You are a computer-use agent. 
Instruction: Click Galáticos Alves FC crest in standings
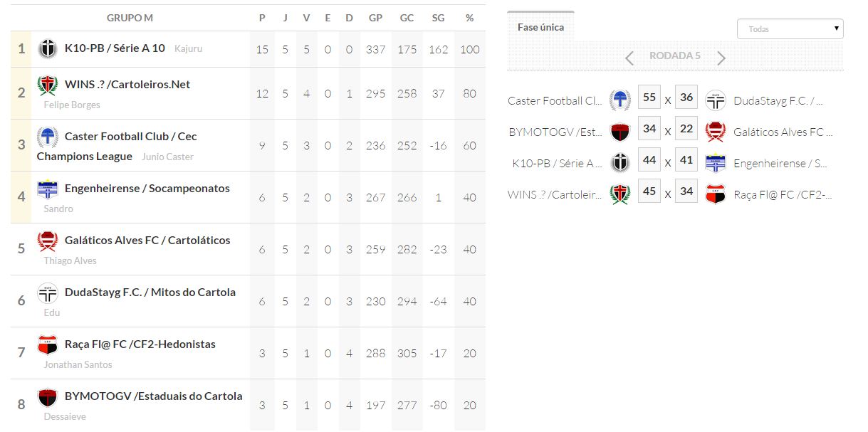tap(48, 241)
